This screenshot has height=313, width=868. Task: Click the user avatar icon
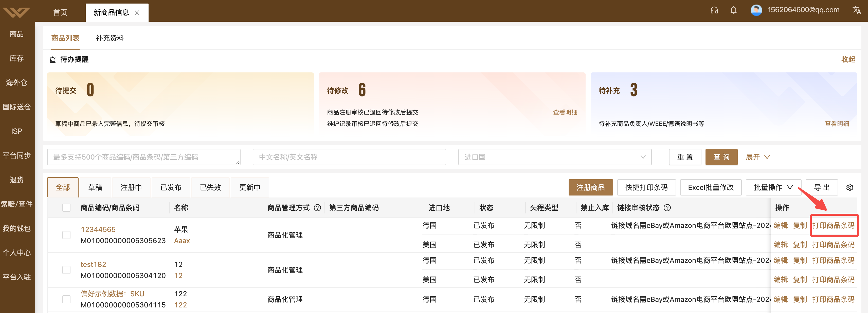pos(756,10)
